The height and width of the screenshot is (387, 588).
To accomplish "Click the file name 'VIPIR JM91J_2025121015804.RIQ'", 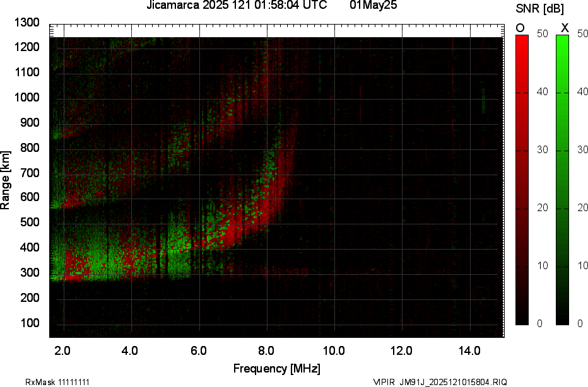I will (440, 382).
